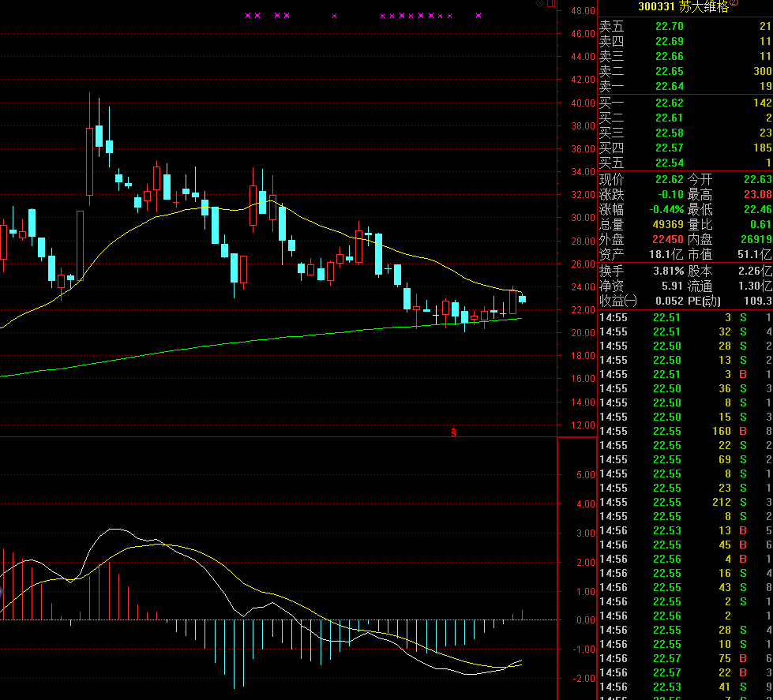Screen dimensions: 773x700
Task: Click the 卖二 price 22.65
Action: tap(669, 71)
